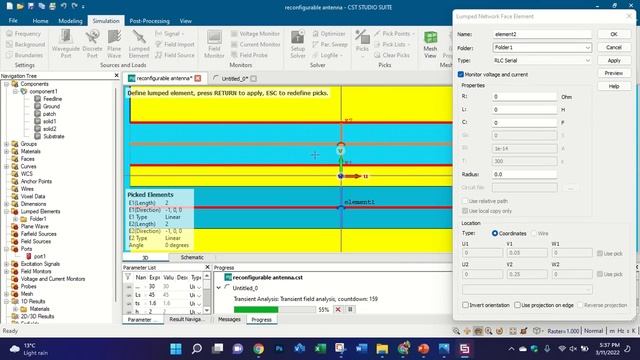Viewport: 640px width, 360px height.
Task: Collapse the Untitled_0 progress entry chevron
Action: [x=219, y=288]
